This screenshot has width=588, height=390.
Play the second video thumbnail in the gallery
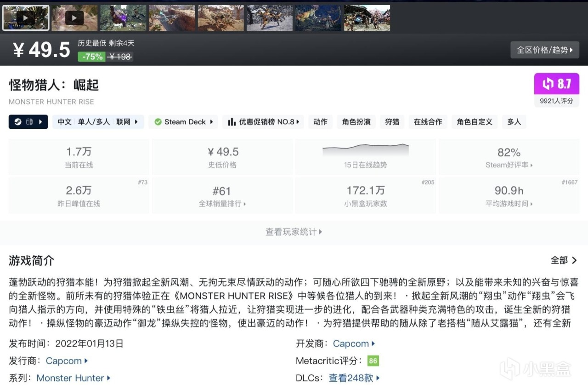(x=74, y=18)
